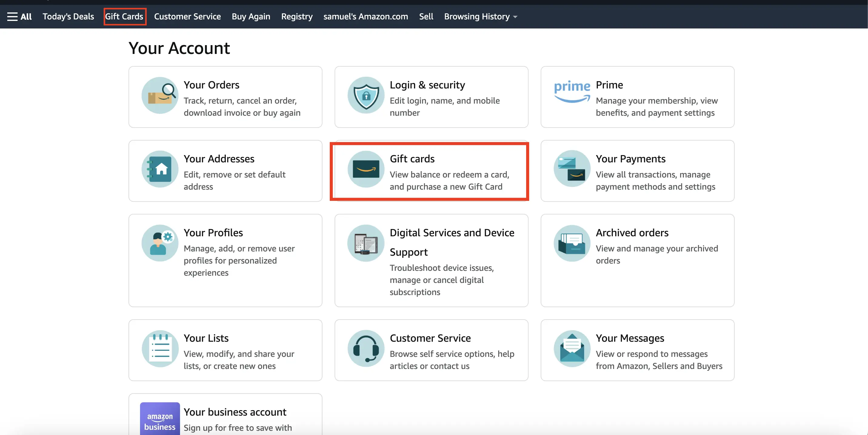Open the Your Payments card title

click(x=630, y=158)
